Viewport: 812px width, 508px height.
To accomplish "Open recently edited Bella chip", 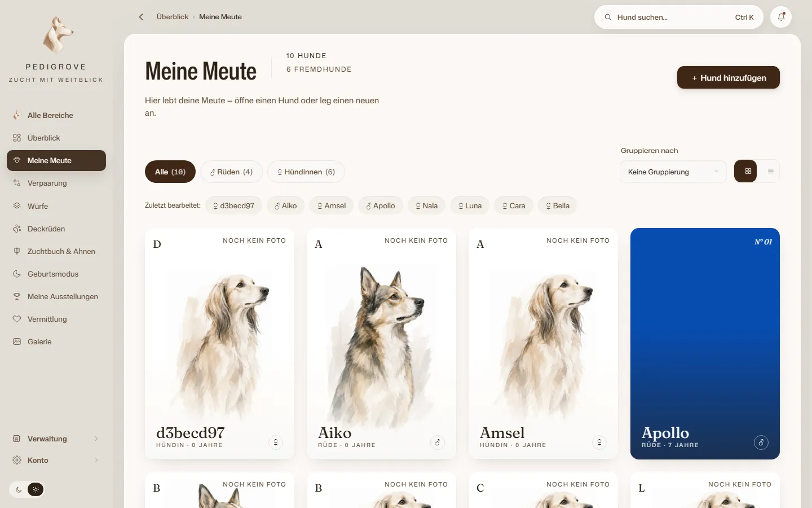I will pos(558,205).
